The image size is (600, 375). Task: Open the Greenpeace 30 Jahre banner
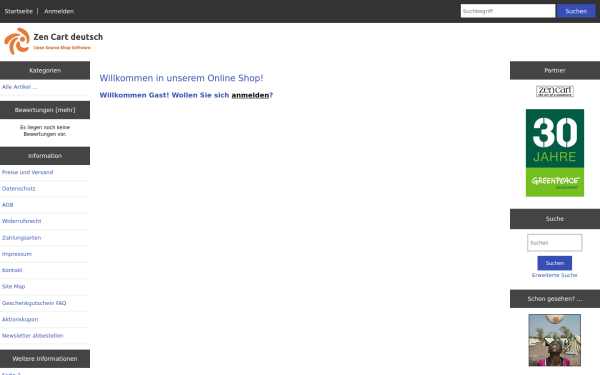pyautogui.click(x=554, y=153)
